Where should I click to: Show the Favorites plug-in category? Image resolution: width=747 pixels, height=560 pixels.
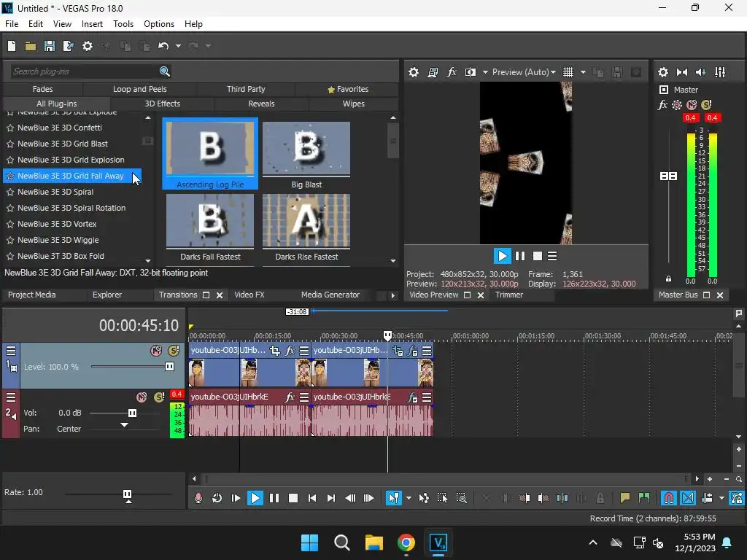348,89
